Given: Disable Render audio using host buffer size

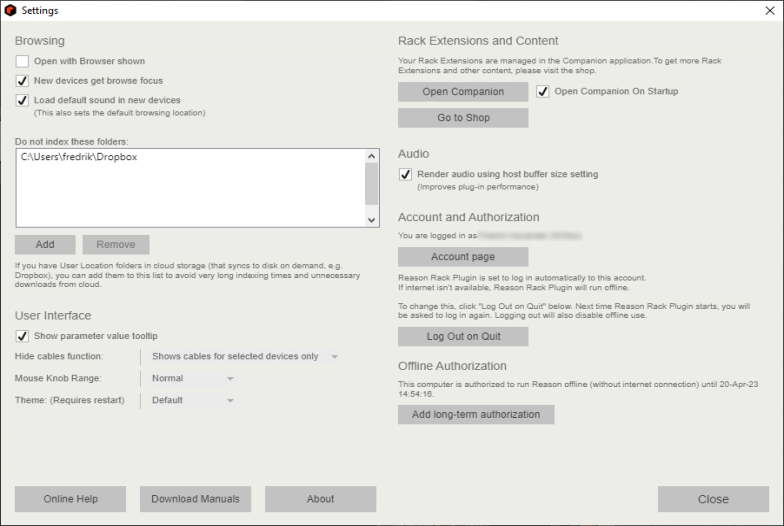Looking at the screenshot, I should tap(405, 174).
